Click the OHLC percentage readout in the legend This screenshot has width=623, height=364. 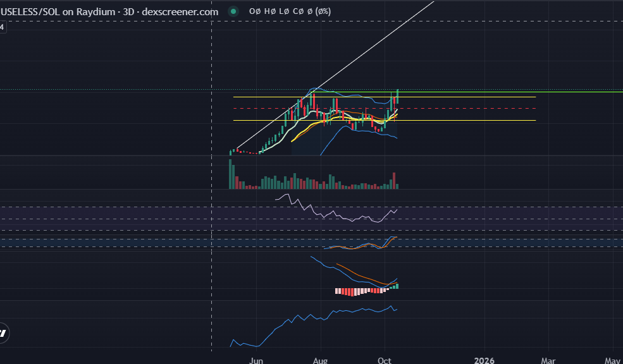(324, 11)
